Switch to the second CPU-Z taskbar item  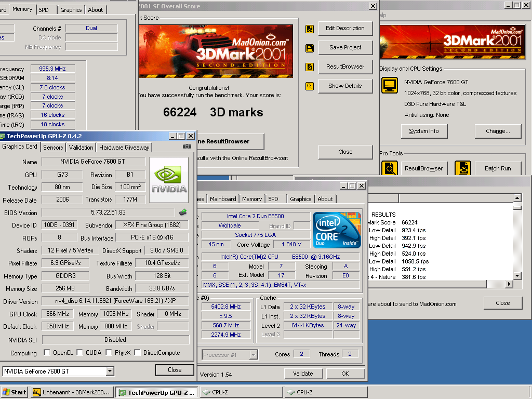(x=326, y=392)
